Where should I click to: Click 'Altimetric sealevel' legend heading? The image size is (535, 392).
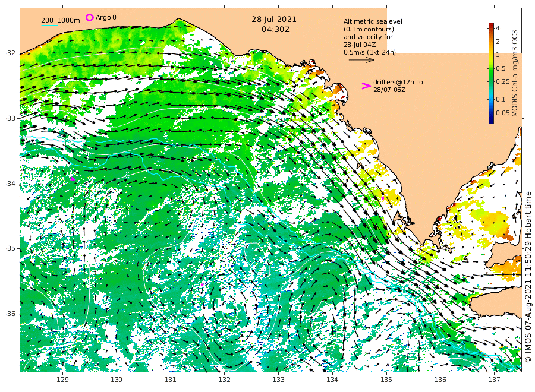tap(373, 21)
